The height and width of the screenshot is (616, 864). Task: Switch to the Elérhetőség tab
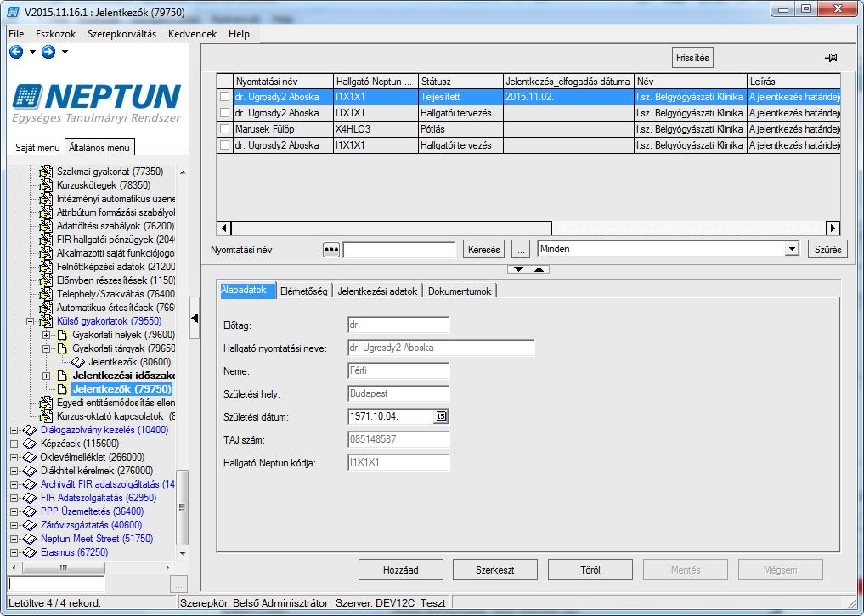pyautogui.click(x=303, y=291)
